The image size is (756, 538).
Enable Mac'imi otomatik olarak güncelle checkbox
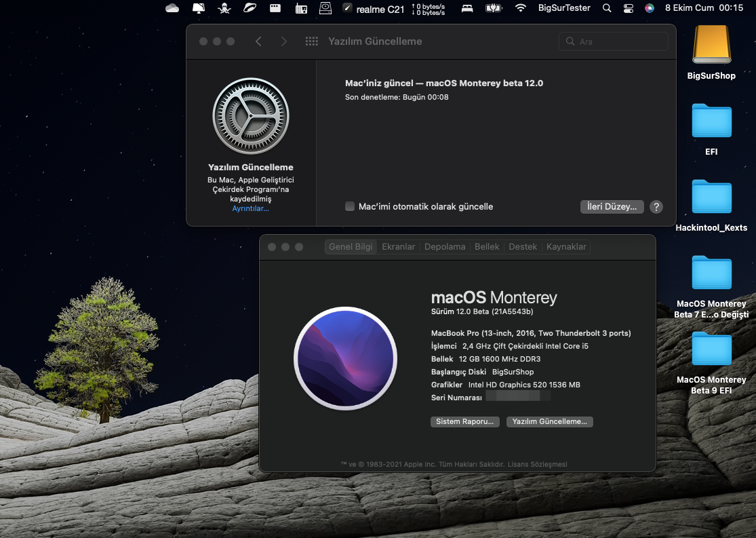(x=350, y=206)
